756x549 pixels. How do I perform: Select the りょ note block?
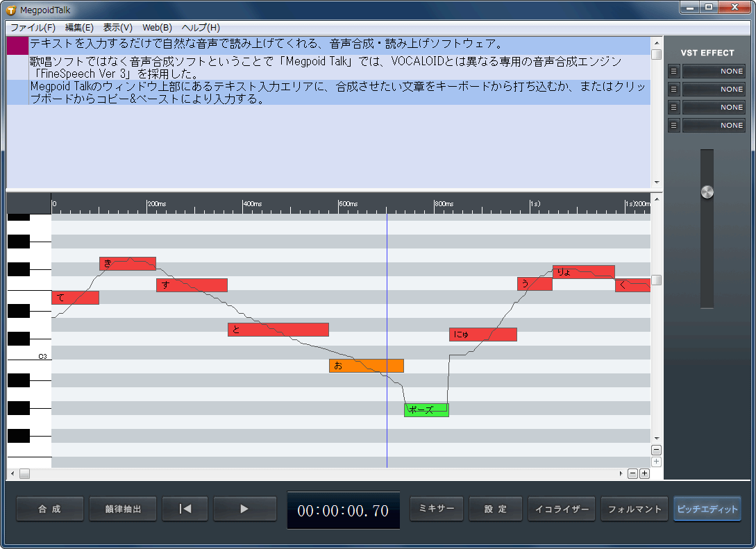[x=584, y=272]
